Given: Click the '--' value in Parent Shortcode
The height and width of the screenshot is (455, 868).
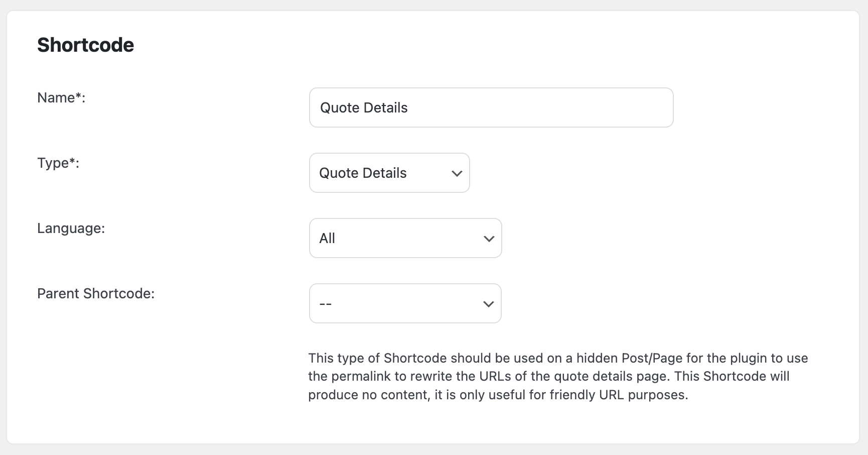Looking at the screenshot, I should (x=326, y=304).
